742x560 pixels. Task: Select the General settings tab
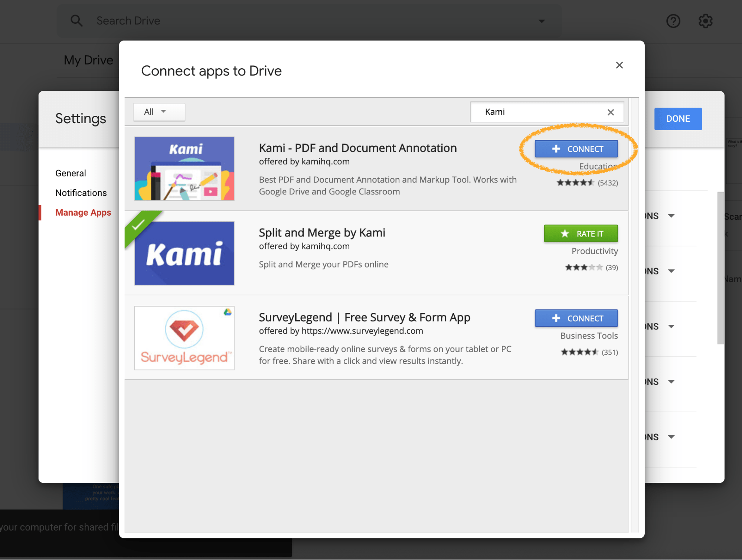(x=71, y=173)
